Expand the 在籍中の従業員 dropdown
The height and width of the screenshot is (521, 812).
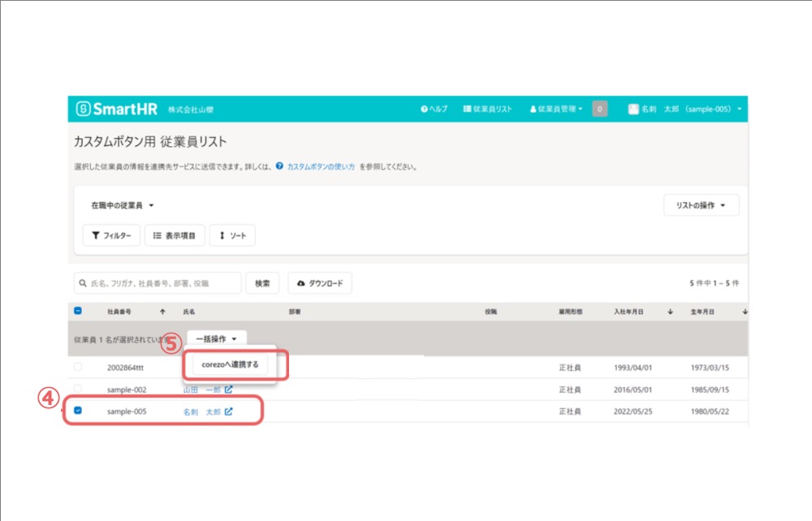[x=123, y=205]
